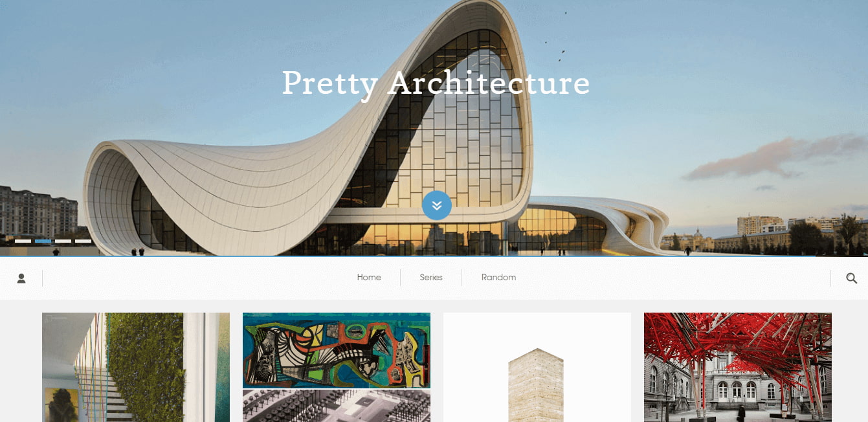Click the Pretty Architecture site title
The width and height of the screenshot is (868, 422).
coord(436,83)
